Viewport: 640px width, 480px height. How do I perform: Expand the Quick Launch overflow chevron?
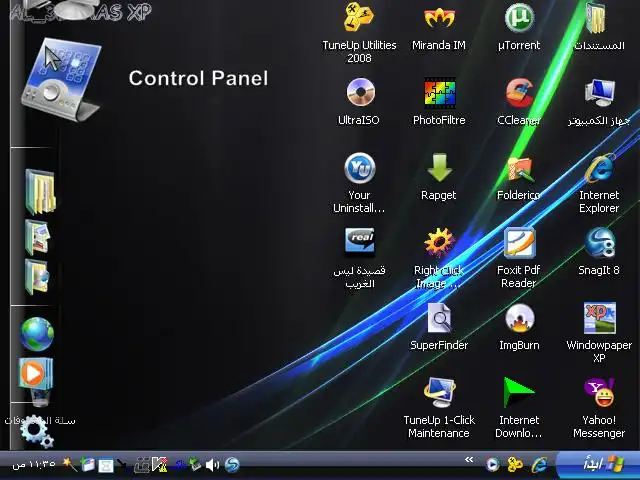pos(469,460)
